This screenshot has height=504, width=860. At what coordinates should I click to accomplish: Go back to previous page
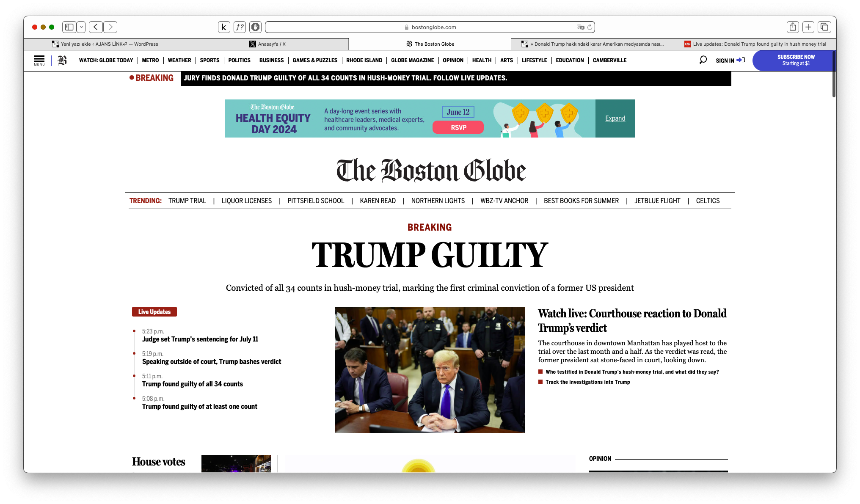click(96, 27)
